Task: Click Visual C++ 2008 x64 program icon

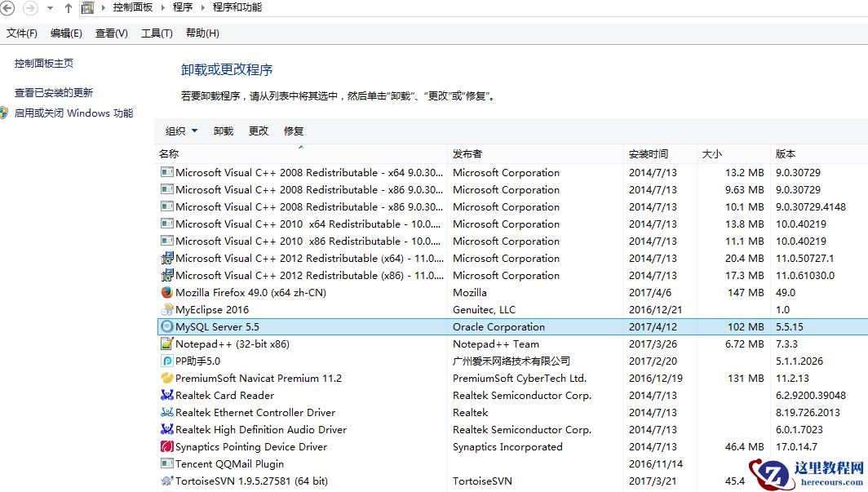Action: [x=166, y=172]
